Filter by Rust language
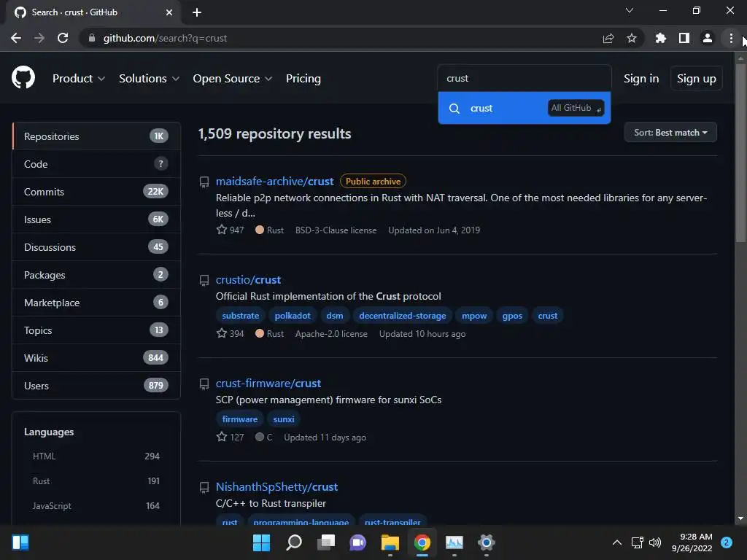Screen dimensions: 747x560 click(96, 481)
